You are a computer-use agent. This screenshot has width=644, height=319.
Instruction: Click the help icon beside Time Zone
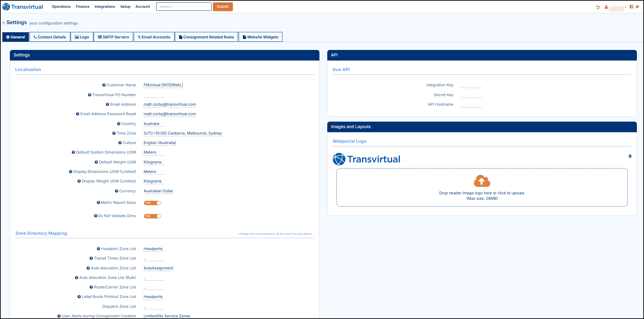pyautogui.click(x=114, y=134)
